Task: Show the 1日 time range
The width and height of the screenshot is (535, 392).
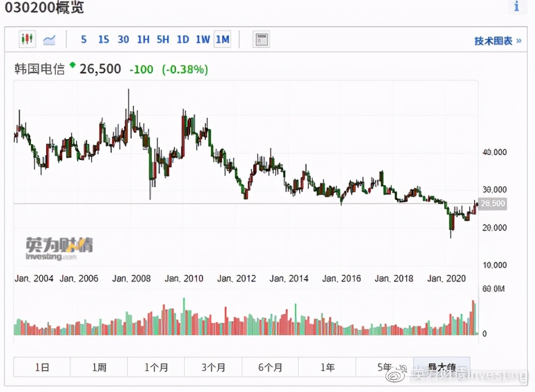Action: tap(42, 367)
